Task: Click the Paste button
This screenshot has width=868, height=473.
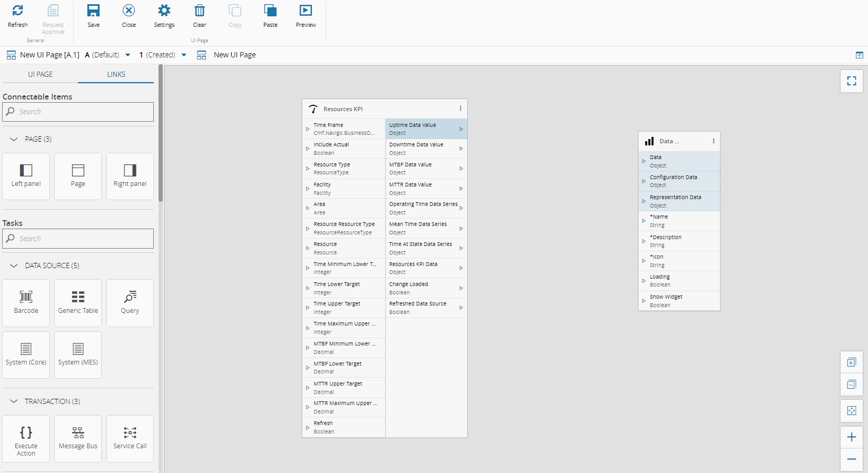Action: point(270,16)
